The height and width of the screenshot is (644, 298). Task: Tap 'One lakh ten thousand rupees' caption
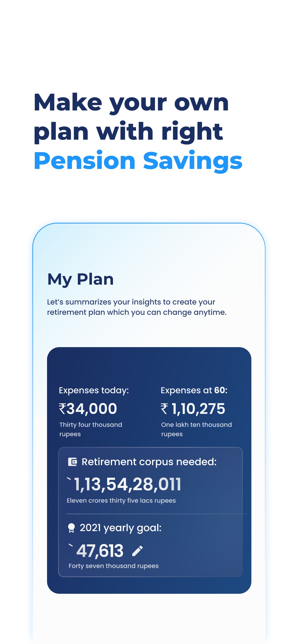(x=196, y=429)
